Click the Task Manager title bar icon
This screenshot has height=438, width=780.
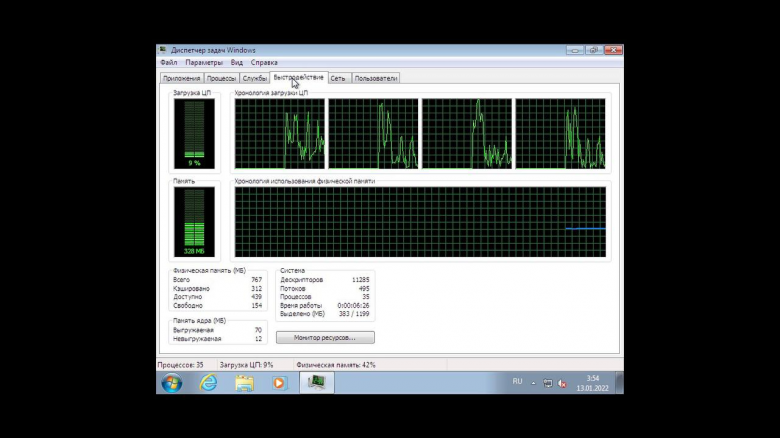[x=163, y=50]
